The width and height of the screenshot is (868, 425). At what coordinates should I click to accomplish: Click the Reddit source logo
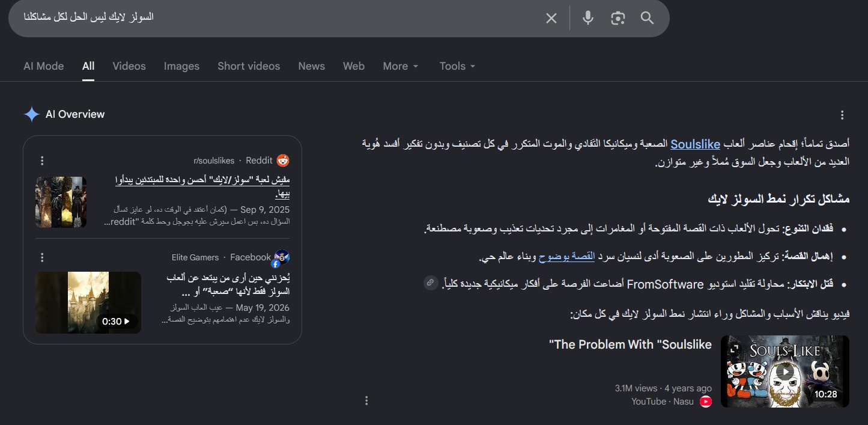tap(282, 161)
